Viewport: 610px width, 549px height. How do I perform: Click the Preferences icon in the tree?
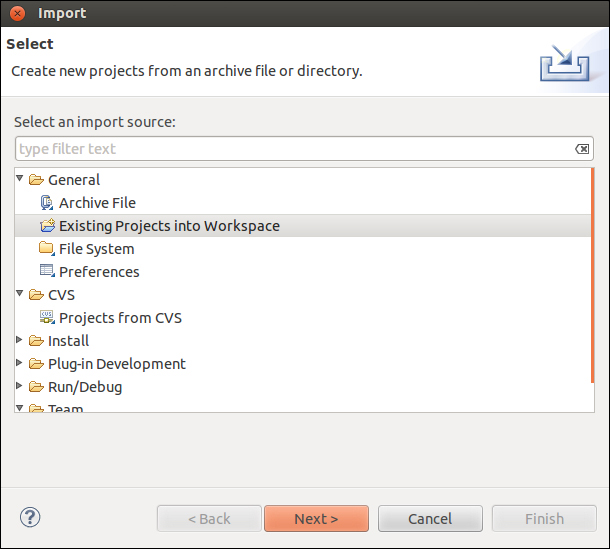(x=47, y=272)
